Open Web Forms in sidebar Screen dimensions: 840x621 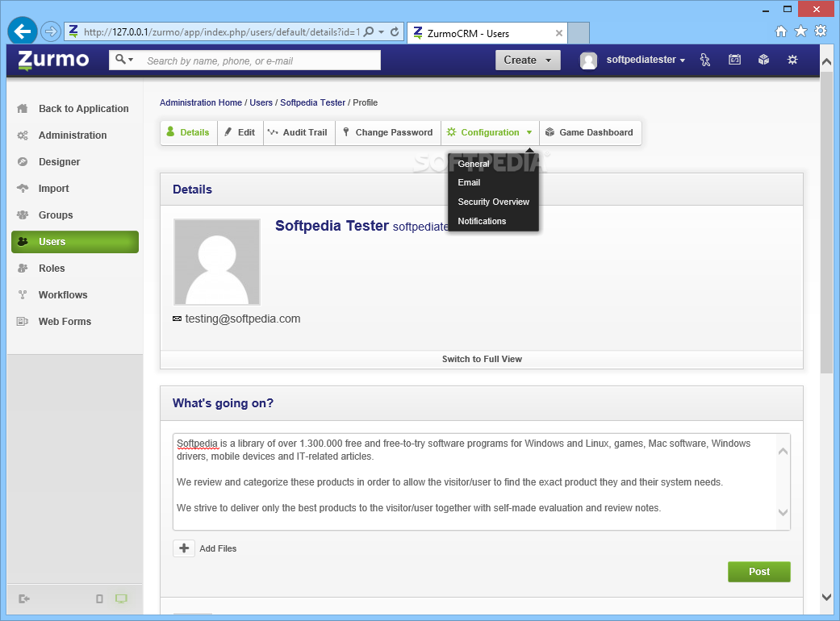point(65,322)
